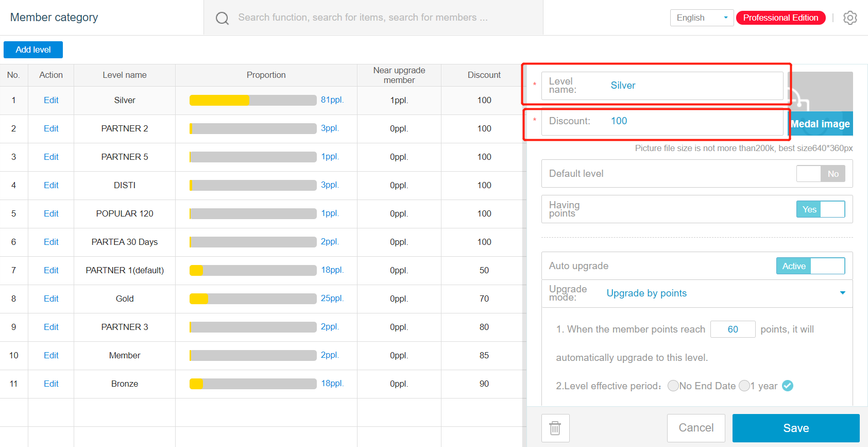
Task: Click the trash delete icon
Action: tap(555, 428)
